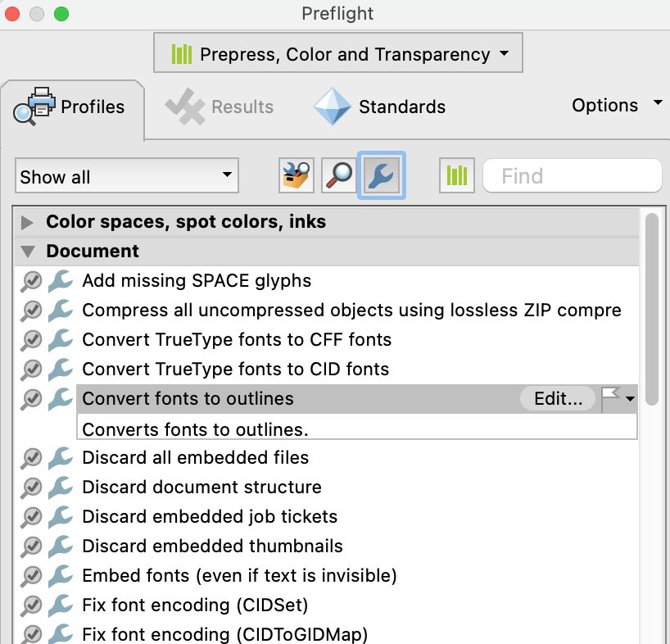Click Edit for Convert fonts to outlines

558,399
